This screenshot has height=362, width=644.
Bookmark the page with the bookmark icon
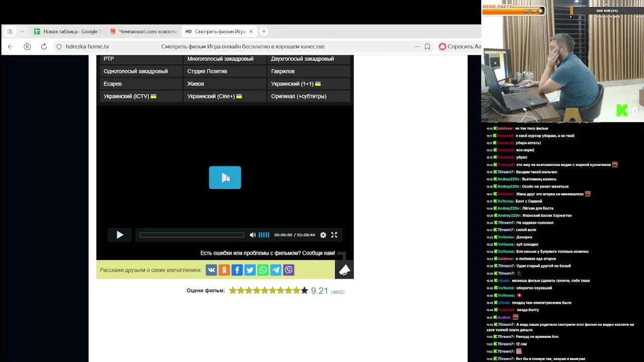tap(427, 46)
